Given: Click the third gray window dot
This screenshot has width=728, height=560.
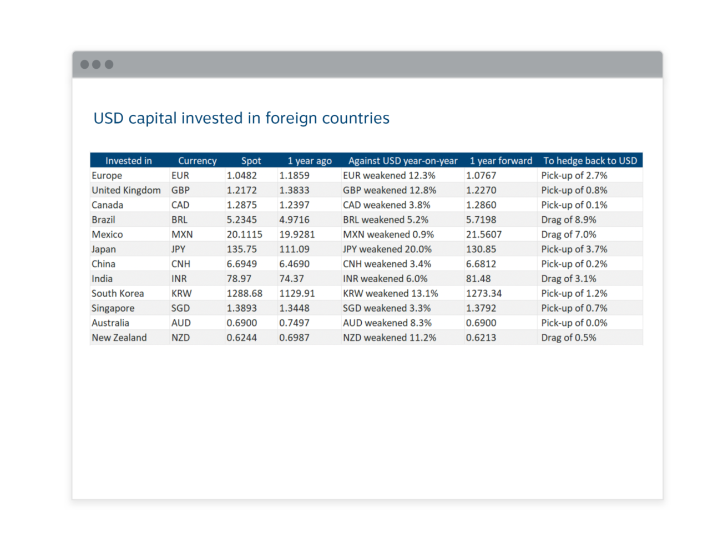Looking at the screenshot, I should 109,64.
